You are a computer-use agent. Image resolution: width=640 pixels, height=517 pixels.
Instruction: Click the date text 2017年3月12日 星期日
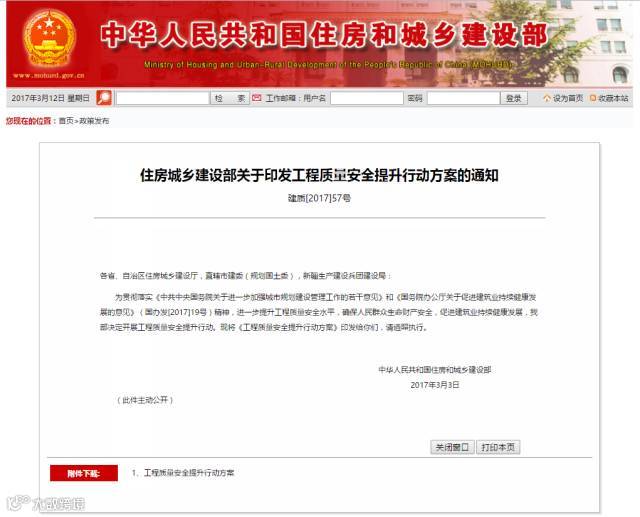click(50, 98)
